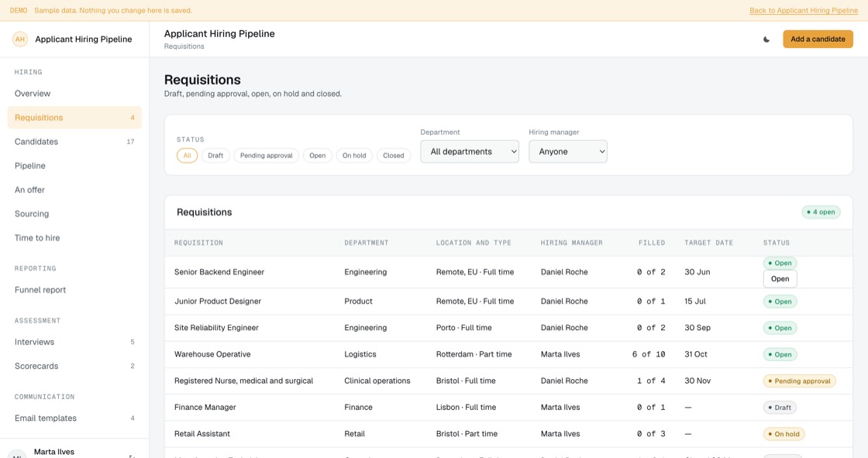868x458 pixels.
Task: Navigate to Pipeline in the sidebar
Action: [x=74, y=166]
